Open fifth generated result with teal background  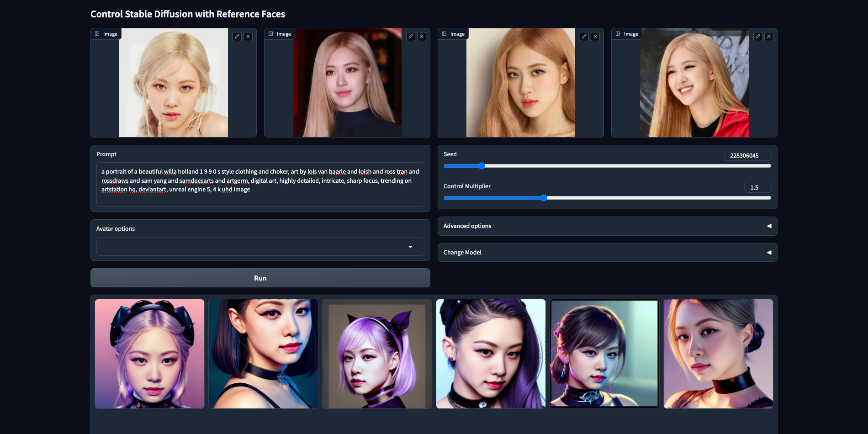[x=605, y=354]
